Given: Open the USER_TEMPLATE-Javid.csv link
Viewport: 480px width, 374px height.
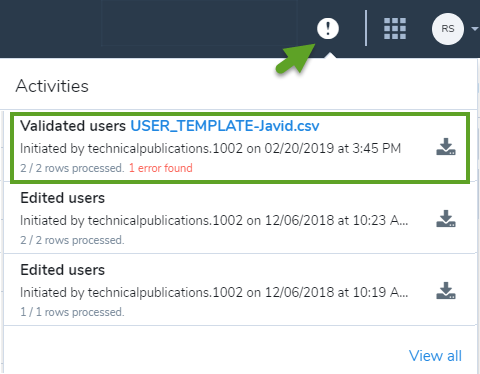Looking at the screenshot, I should pyautogui.click(x=225, y=126).
